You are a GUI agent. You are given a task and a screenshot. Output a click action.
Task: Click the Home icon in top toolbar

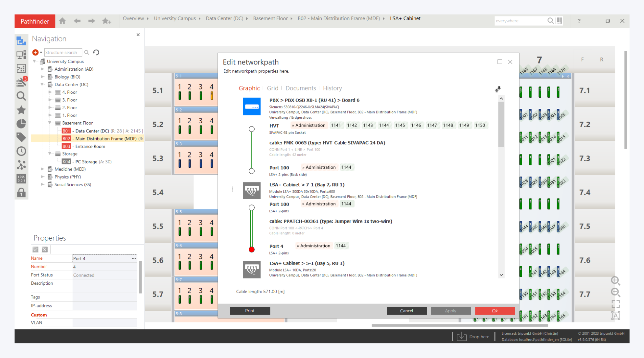pyautogui.click(x=62, y=21)
